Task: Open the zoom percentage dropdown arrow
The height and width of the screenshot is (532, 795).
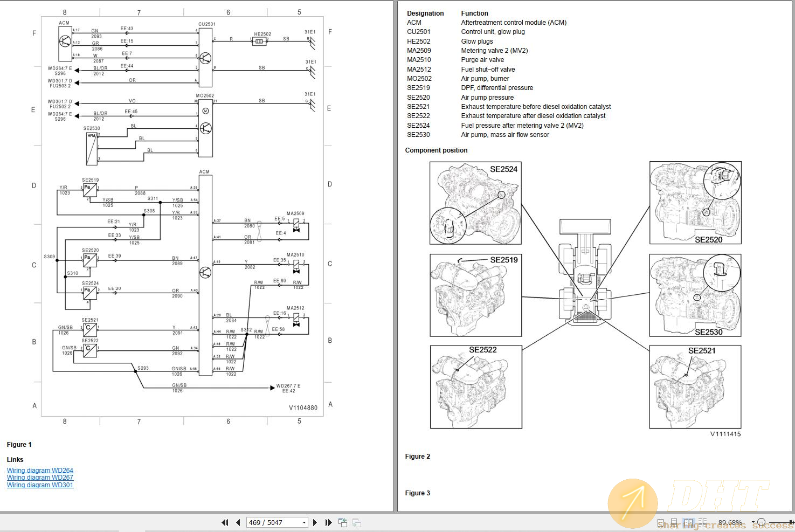Action: (x=753, y=522)
